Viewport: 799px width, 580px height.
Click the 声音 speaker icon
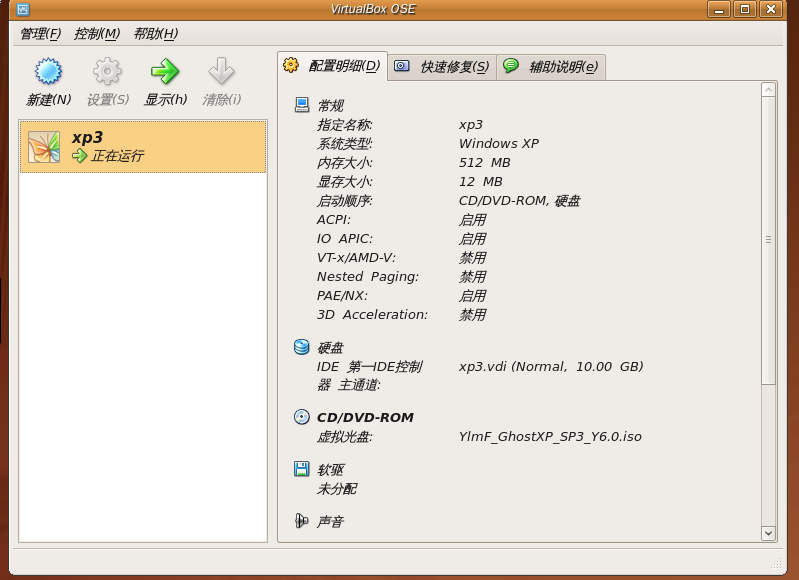coord(302,521)
